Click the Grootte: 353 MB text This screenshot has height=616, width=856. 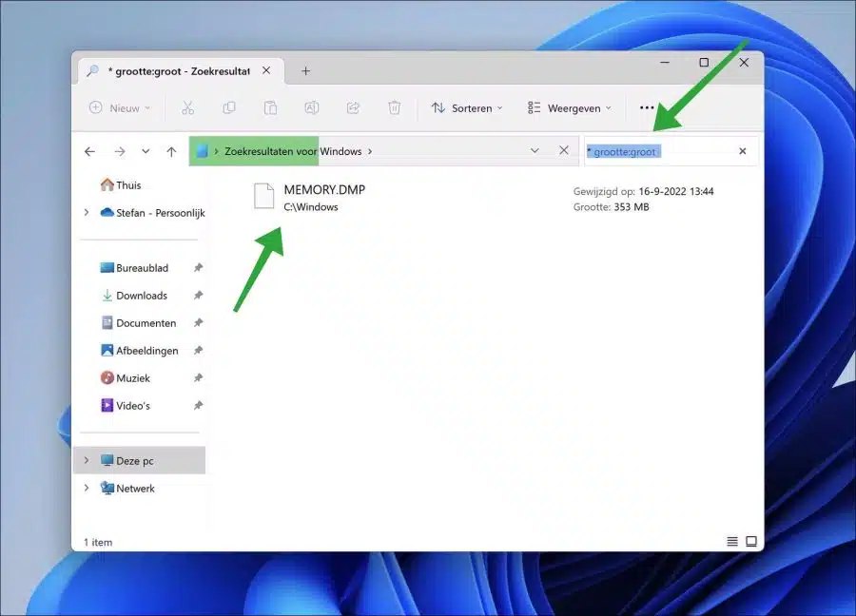coord(611,207)
